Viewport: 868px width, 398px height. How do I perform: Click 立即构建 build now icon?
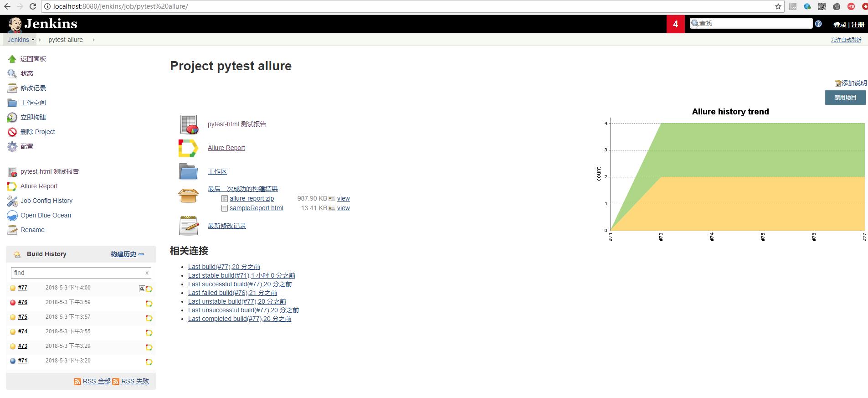point(12,117)
